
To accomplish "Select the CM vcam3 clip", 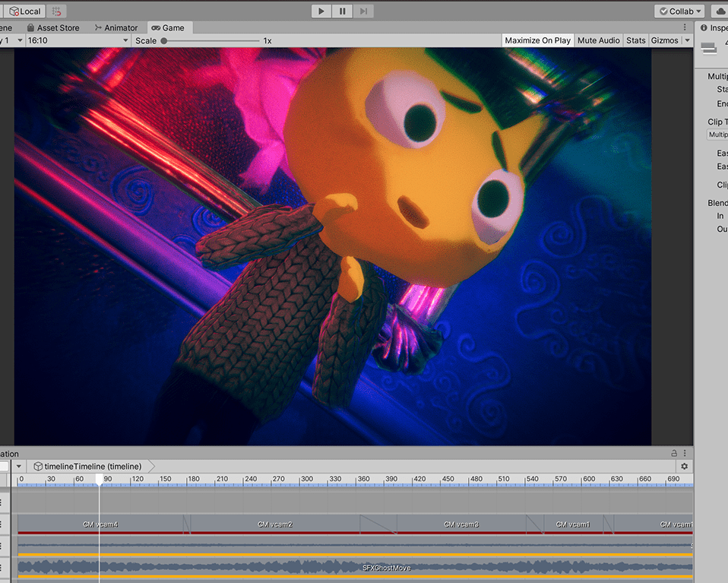I will click(461, 524).
